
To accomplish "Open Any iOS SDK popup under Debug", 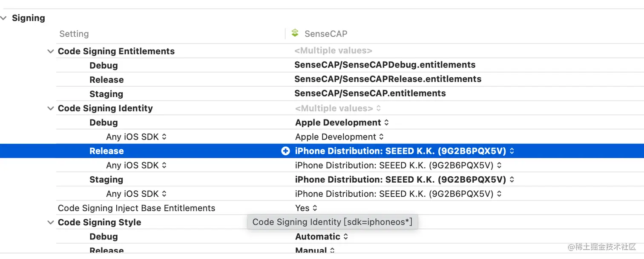I will (x=136, y=137).
